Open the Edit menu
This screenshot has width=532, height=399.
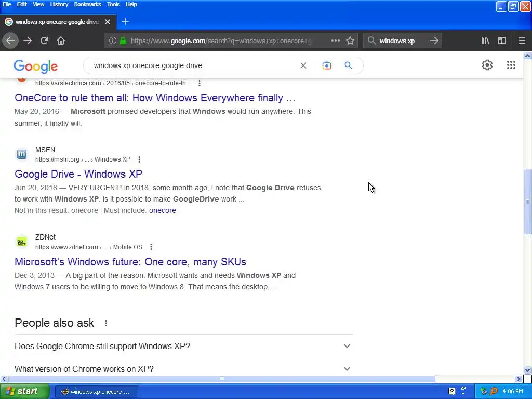tap(22, 4)
